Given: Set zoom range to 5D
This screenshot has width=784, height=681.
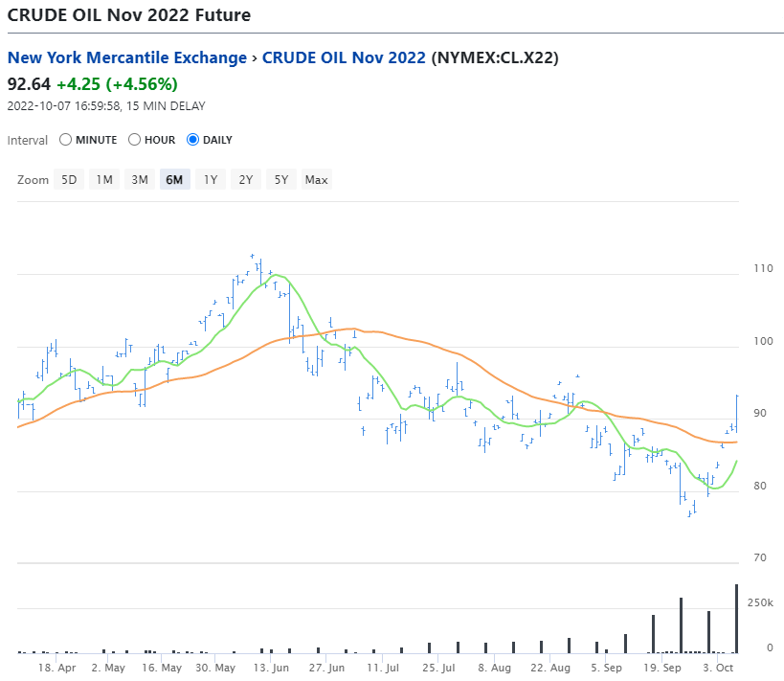Looking at the screenshot, I should pyautogui.click(x=69, y=180).
